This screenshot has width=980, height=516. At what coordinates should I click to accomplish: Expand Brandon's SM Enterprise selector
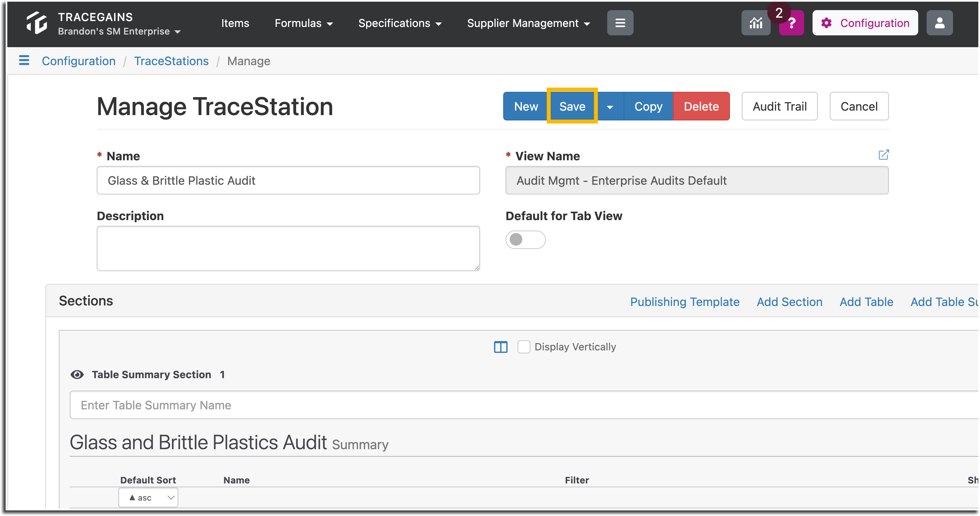(119, 31)
